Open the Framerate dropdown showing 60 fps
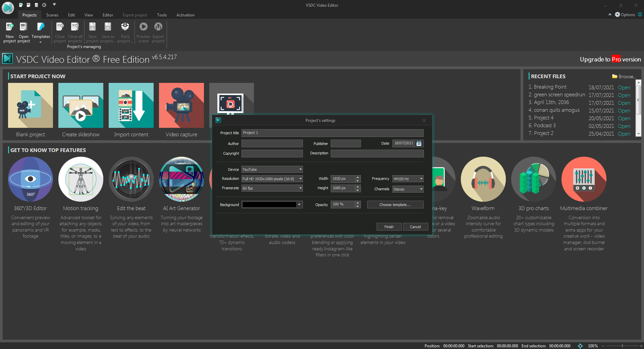 (272, 188)
